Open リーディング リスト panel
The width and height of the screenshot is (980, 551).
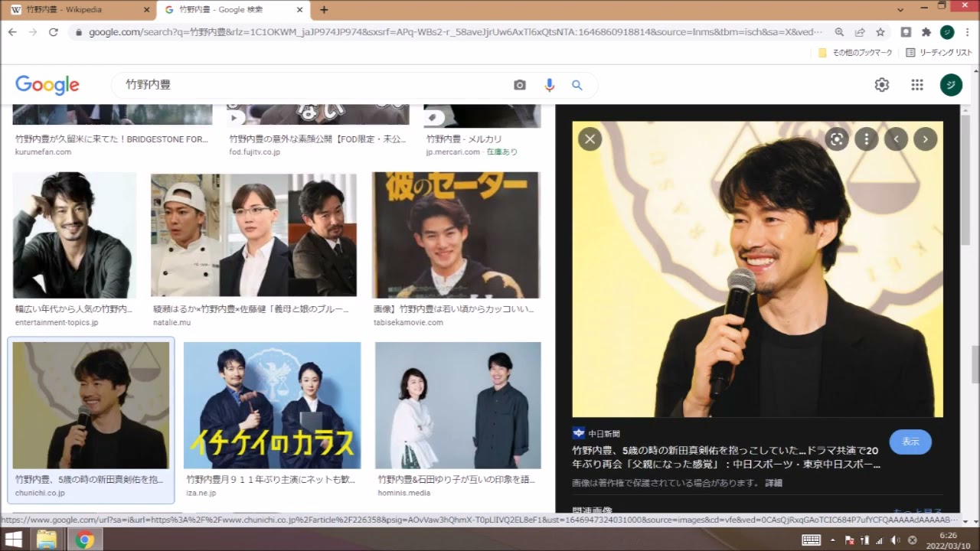point(939,53)
